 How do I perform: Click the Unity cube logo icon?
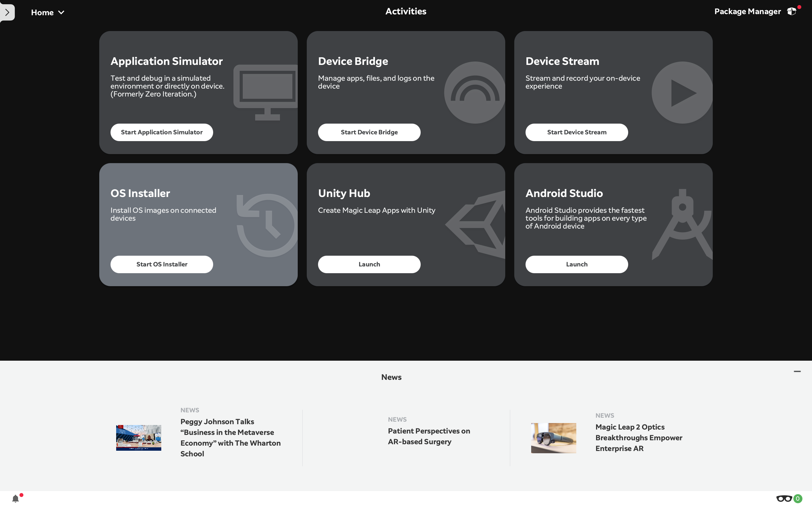[x=475, y=224]
